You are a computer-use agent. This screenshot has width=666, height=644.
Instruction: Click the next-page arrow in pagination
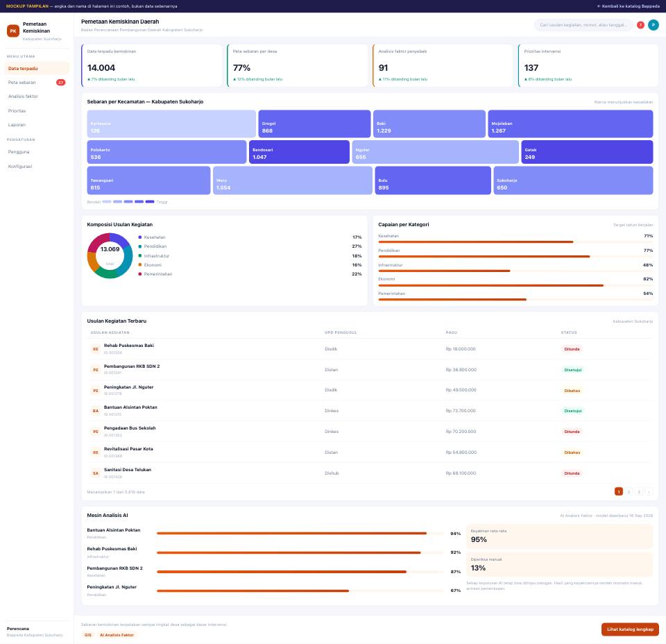click(649, 491)
